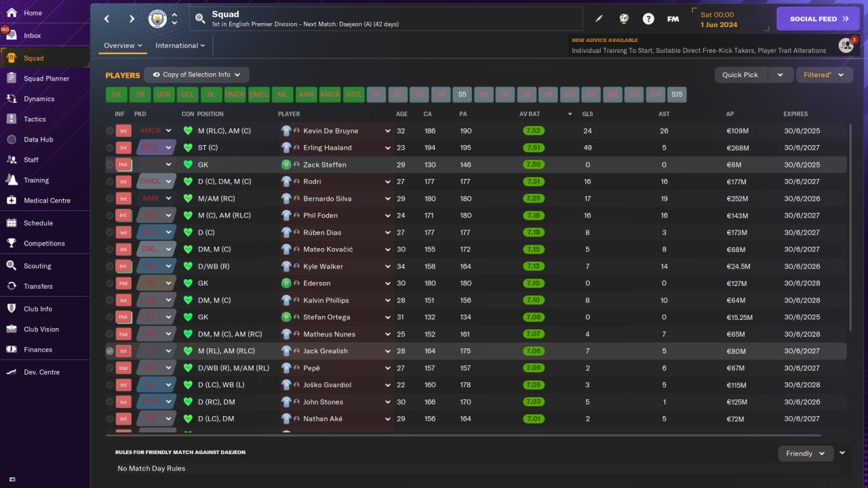Select the S5 substitute slot button
The height and width of the screenshot is (488, 868).
(x=462, y=95)
